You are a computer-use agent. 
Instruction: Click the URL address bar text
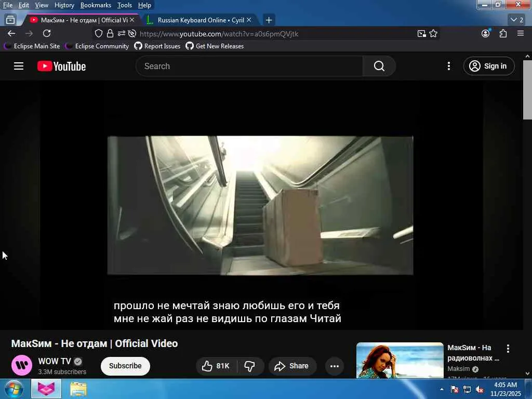coord(219,34)
